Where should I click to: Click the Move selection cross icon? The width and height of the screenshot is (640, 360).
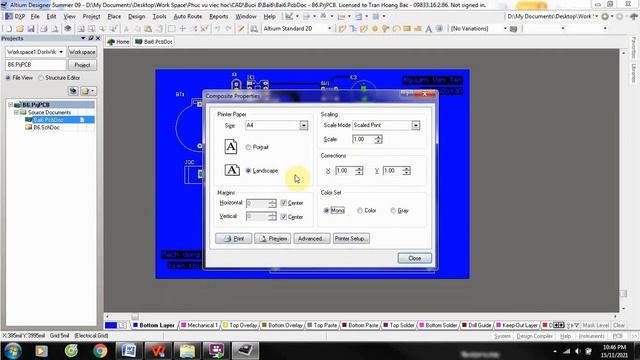[x=182, y=29]
